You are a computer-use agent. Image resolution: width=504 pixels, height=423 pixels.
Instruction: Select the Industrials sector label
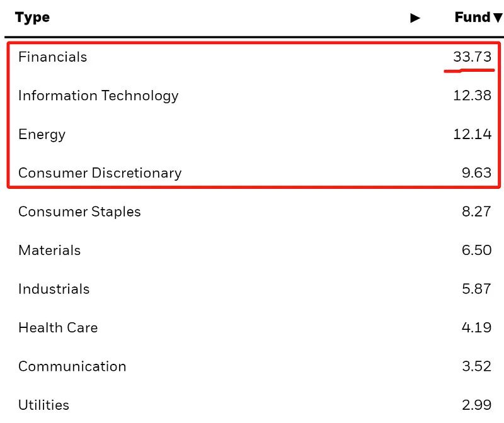(x=54, y=289)
